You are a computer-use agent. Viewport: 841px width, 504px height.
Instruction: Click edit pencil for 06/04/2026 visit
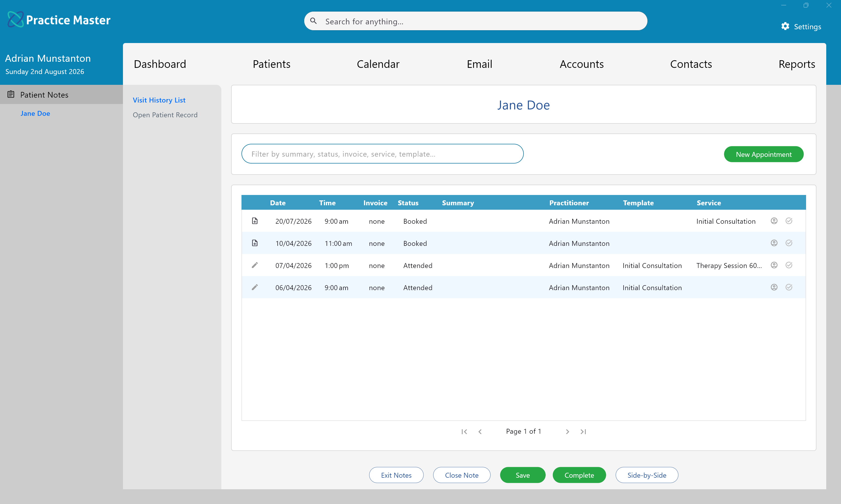255,287
